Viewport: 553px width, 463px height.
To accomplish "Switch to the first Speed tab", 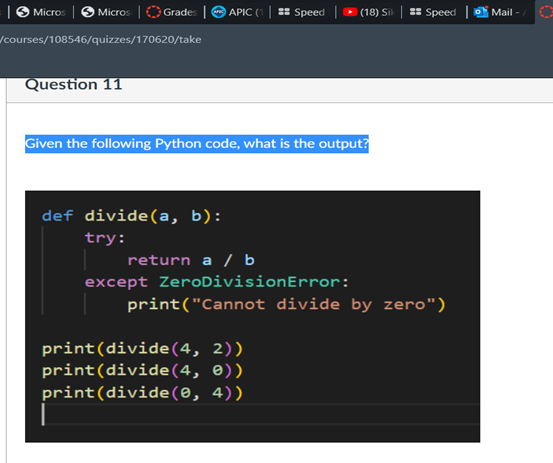I will point(302,12).
